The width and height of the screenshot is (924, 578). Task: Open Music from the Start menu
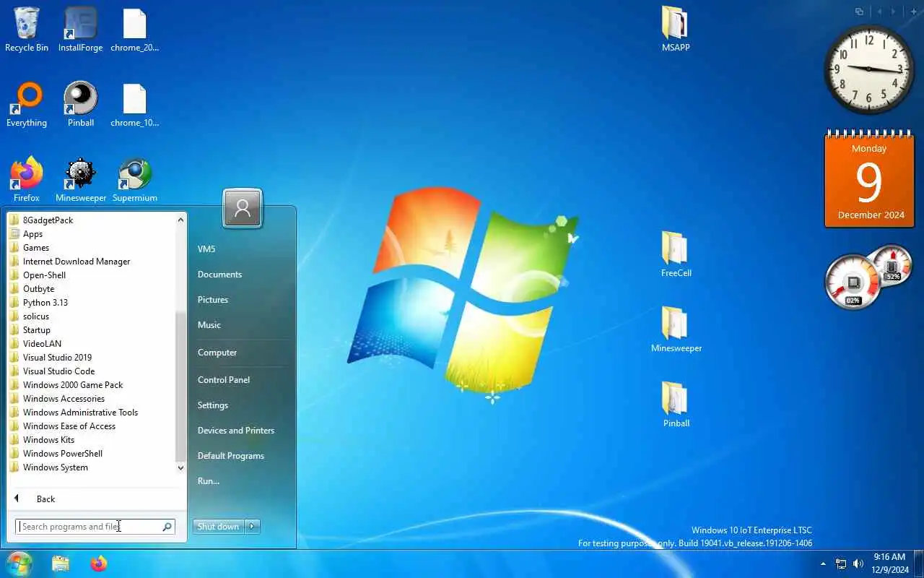[242, 324]
